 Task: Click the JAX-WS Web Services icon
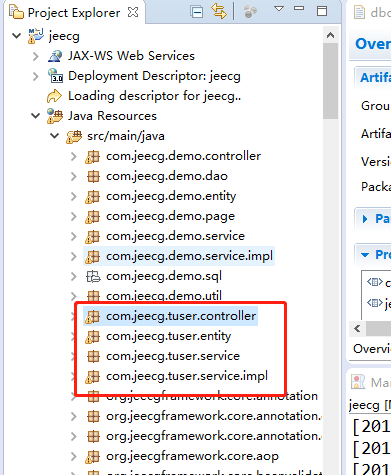(55, 56)
